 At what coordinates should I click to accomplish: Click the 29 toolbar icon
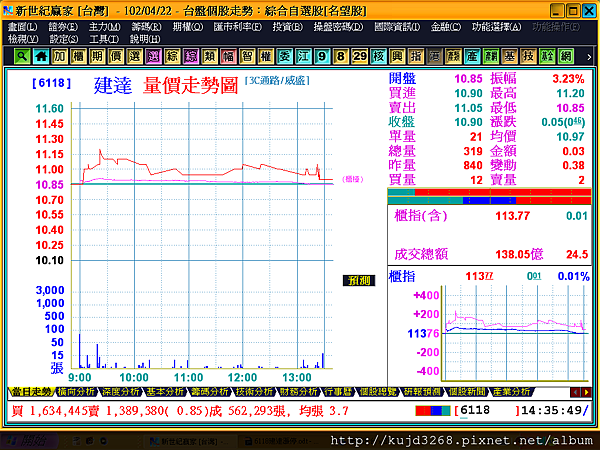359,57
